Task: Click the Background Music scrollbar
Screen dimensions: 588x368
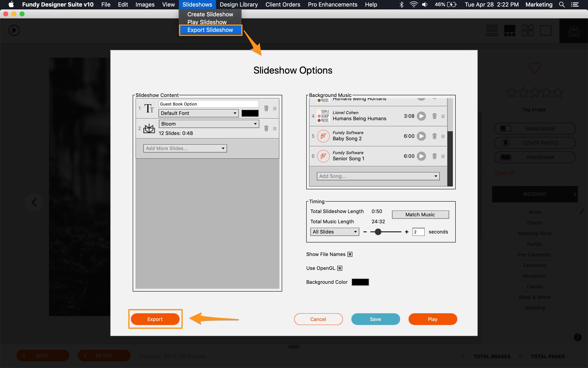Action: point(450,142)
